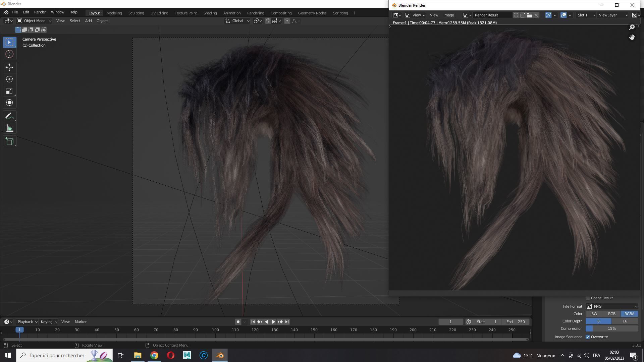Toggle the Cache Result checkbox
Viewport: 644px width, 362px height.
click(588, 298)
